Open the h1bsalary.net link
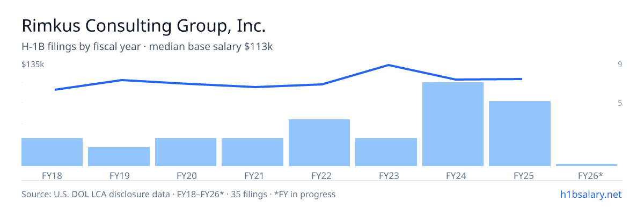 tap(591, 194)
